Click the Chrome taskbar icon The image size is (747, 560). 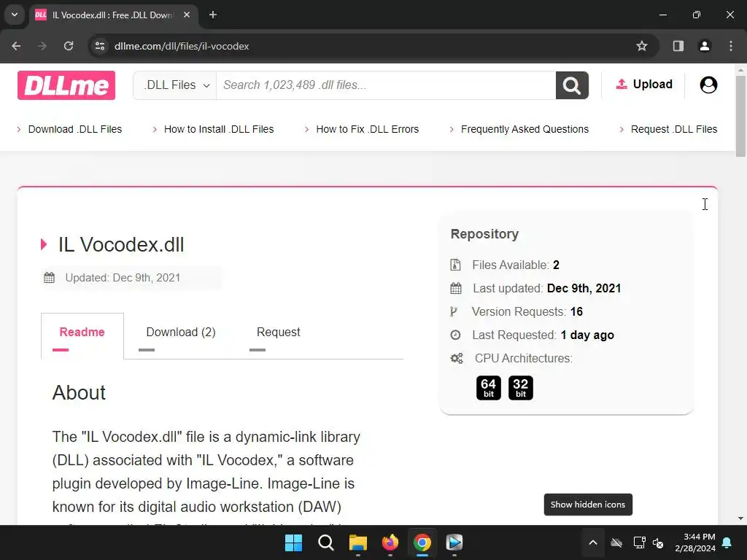point(422,542)
